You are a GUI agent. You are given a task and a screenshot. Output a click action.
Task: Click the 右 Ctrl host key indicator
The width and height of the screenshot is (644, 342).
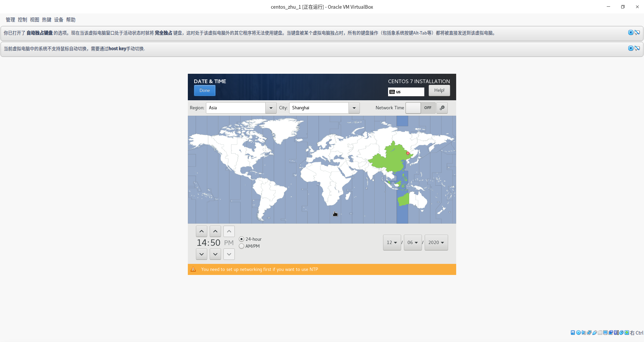637,333
